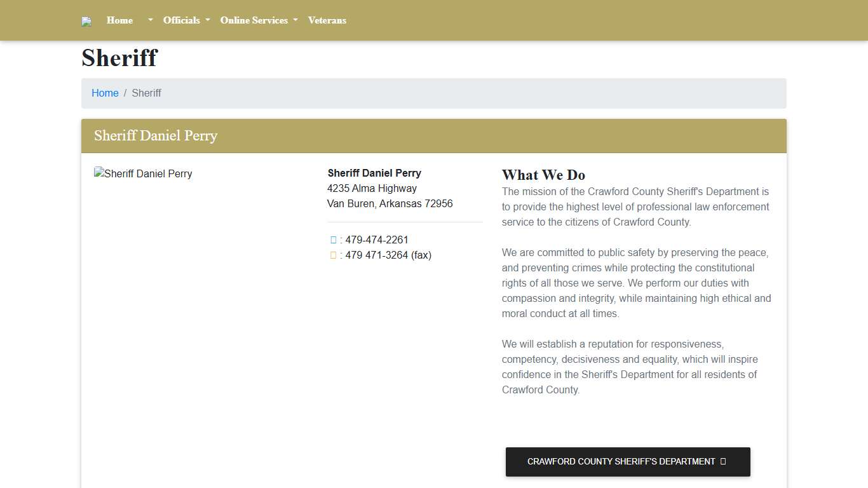
Task: Click the bold Sheriff Daniel Perry contact name
Action: point(374,173)
